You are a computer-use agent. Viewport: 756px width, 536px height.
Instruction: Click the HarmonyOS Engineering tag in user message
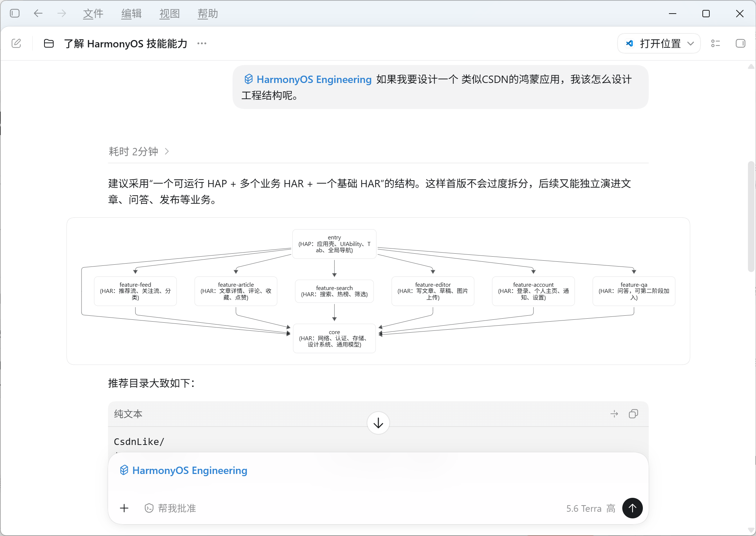pyautogui.click(x=308, y=79)
